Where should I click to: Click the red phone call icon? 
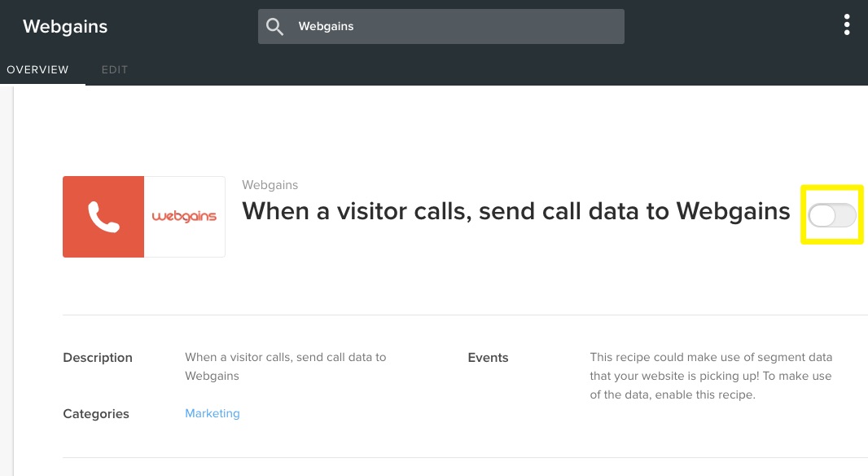[x=103, y=217]
